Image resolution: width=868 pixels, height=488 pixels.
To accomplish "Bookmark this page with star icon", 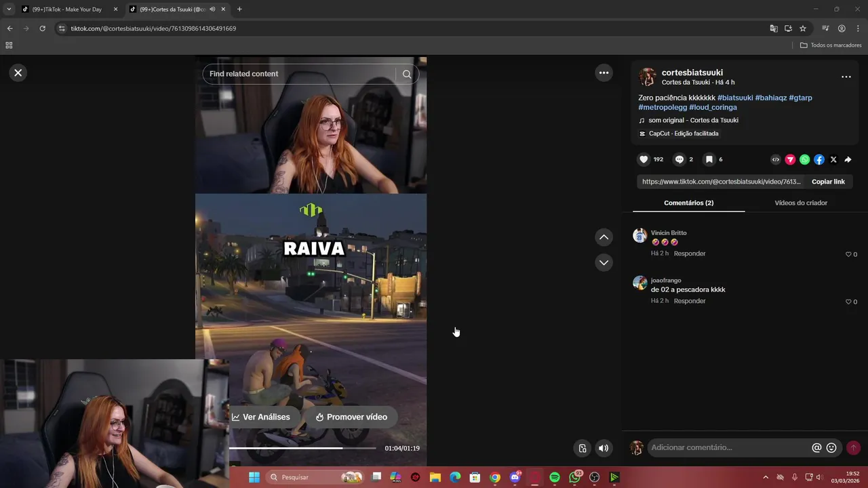I will point(803,28).
